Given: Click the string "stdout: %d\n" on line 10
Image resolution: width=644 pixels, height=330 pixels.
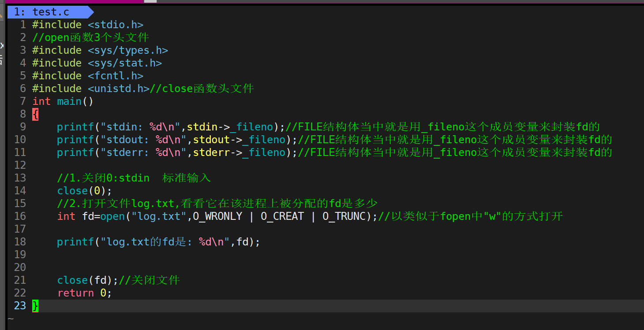Looking at the screenshot, I should (143, 140).
